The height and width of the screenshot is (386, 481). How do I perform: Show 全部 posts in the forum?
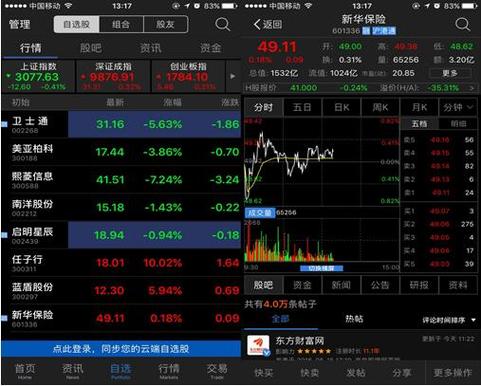coord(280,319)
